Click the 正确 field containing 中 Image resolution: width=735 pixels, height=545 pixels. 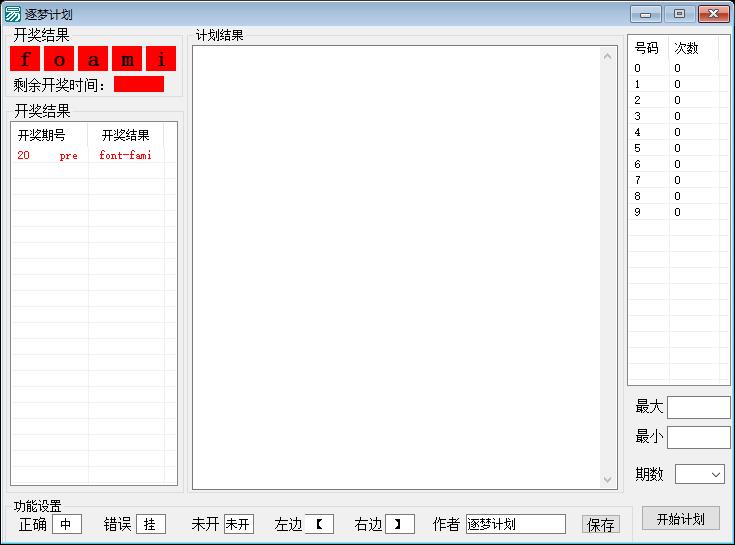point(67,524)
